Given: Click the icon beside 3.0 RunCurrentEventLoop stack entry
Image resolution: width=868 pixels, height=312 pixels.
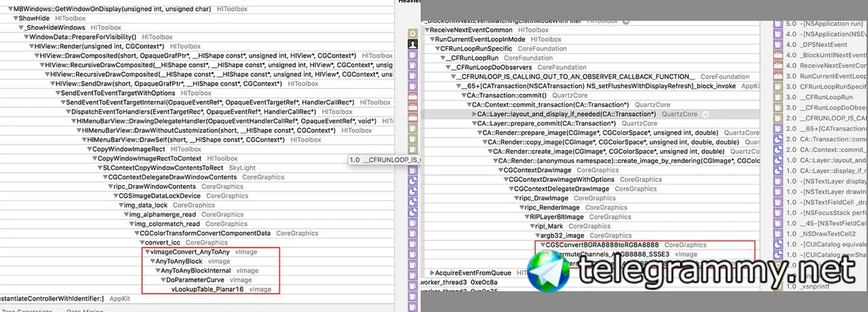Looking at the screenshot, I should click(778, 77).
